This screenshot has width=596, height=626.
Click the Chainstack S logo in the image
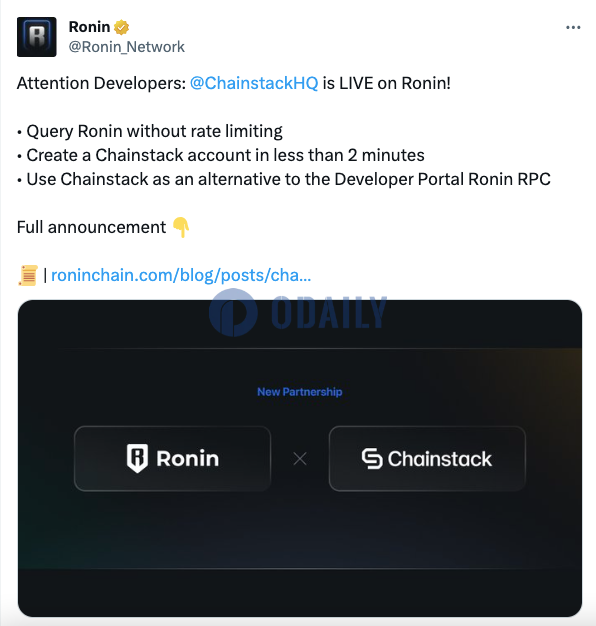[x=372, y=458]
